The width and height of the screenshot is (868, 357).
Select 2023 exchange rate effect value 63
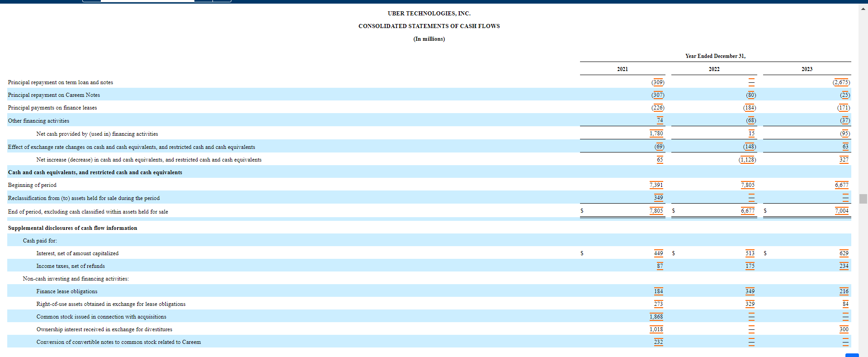point(845,147)
